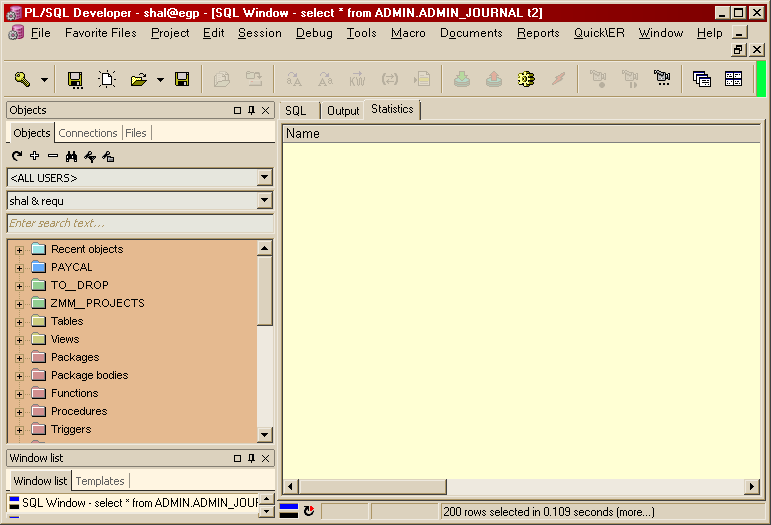Expand the ZMM_PROJECTS folder node
Image resolution: width=771 pixels, height=525 pixels.
(x=19, y=304)
